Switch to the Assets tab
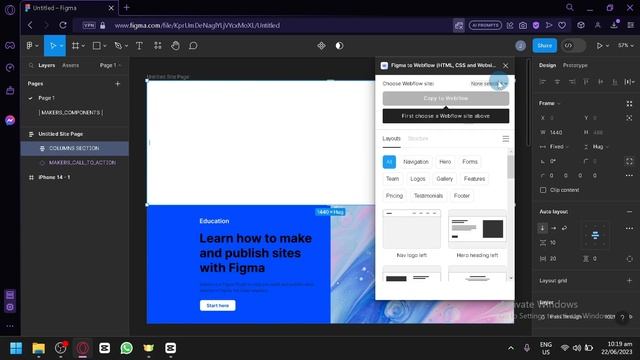 coord(71,65)
